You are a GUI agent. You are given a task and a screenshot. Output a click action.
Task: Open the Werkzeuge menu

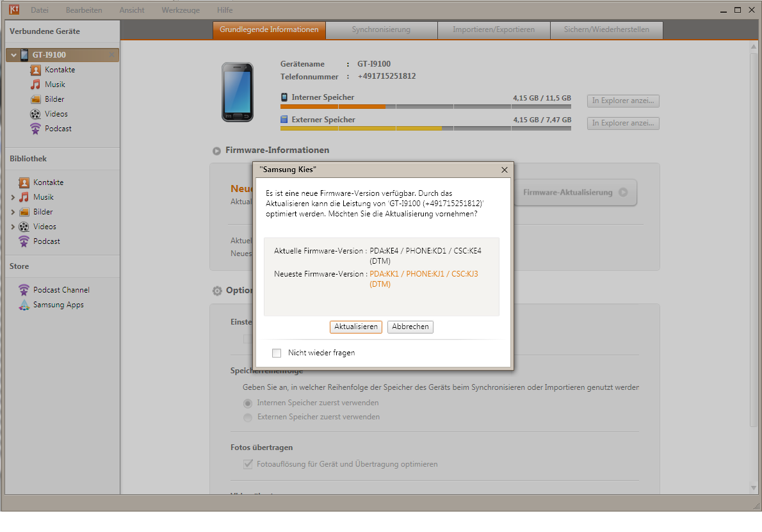(181, 10)
